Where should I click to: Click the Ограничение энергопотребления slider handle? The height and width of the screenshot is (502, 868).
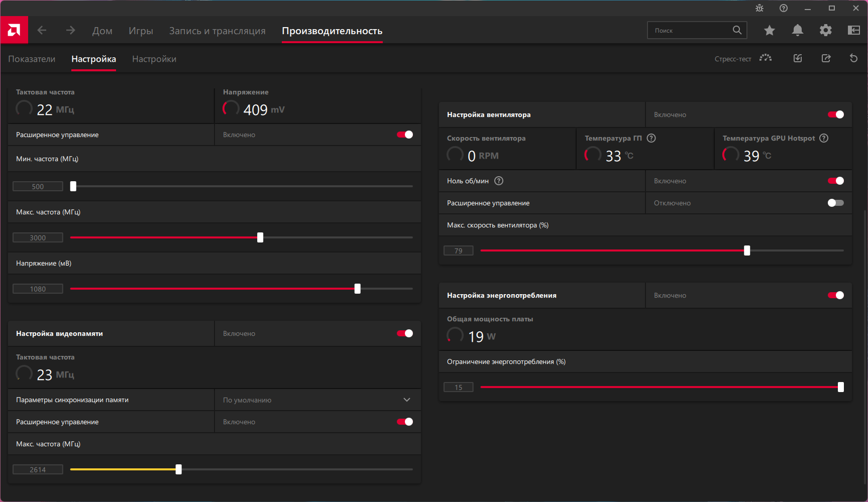click(x=841, y=387)
